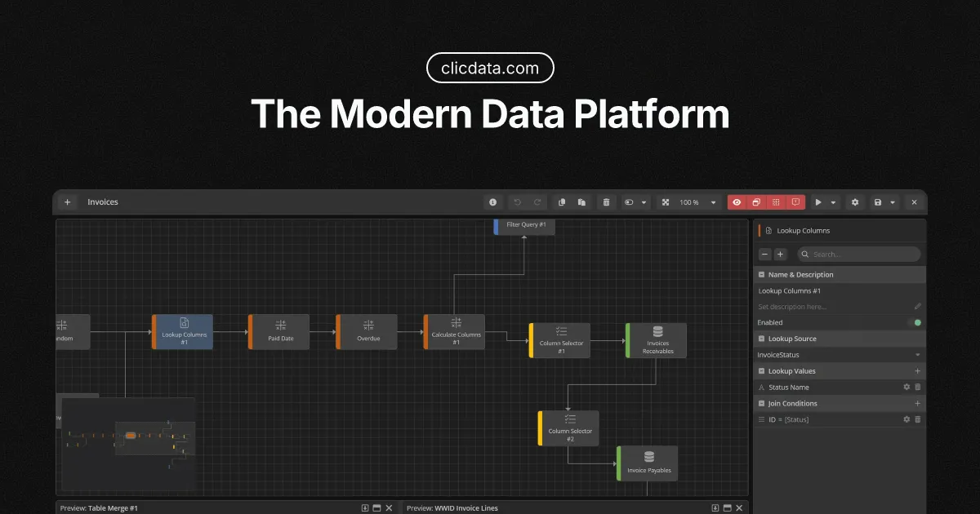This screenshot has width=980, height=514.
Task: Toggle the red eye visibility button
Action: tap(737, 202)
